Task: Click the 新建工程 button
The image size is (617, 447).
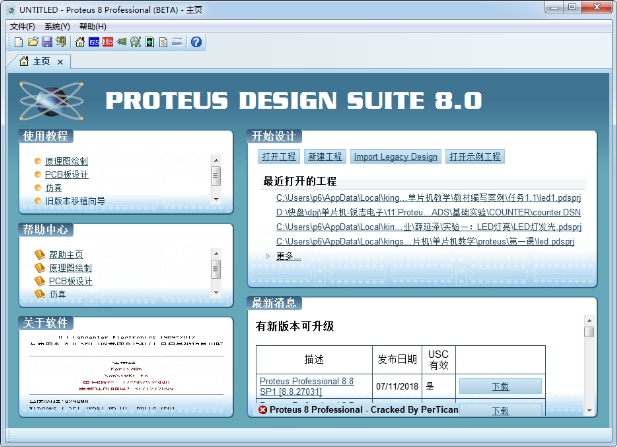Action: coord(325,157)
